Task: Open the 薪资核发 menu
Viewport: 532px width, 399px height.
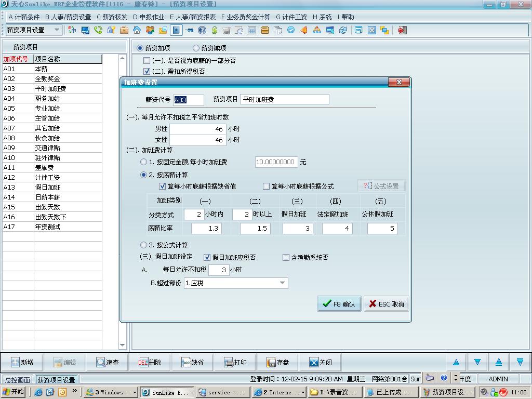Action: click(112, 17)
